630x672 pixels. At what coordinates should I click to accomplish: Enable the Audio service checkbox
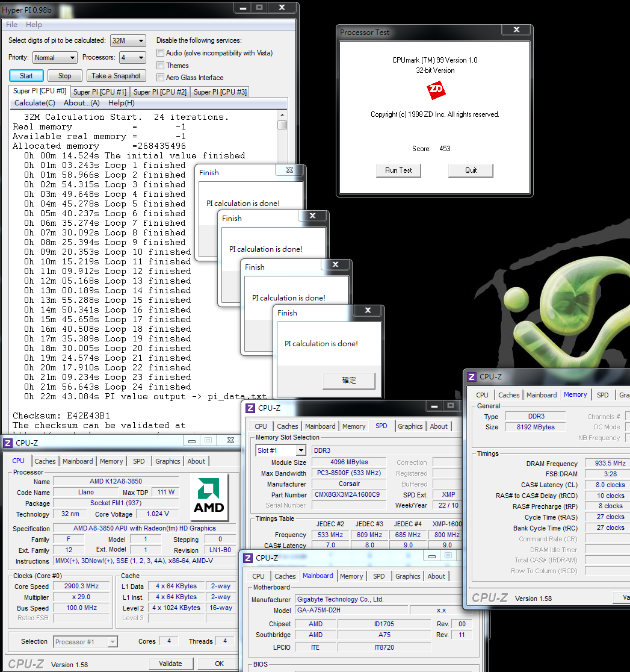click(160, 53)
